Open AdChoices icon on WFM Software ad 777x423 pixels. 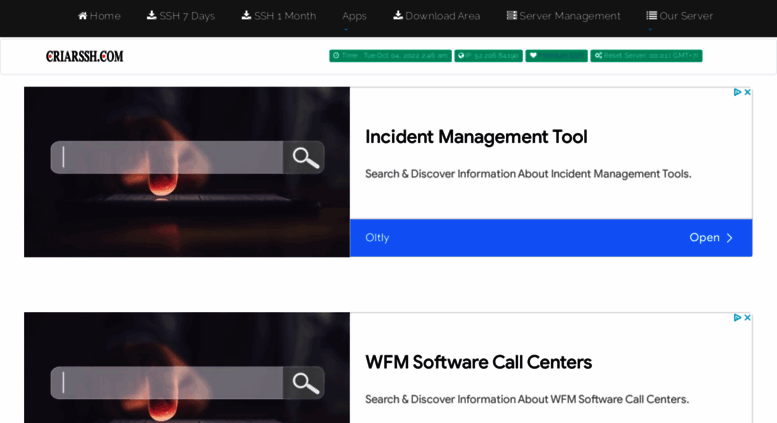(x=737, y=317)
